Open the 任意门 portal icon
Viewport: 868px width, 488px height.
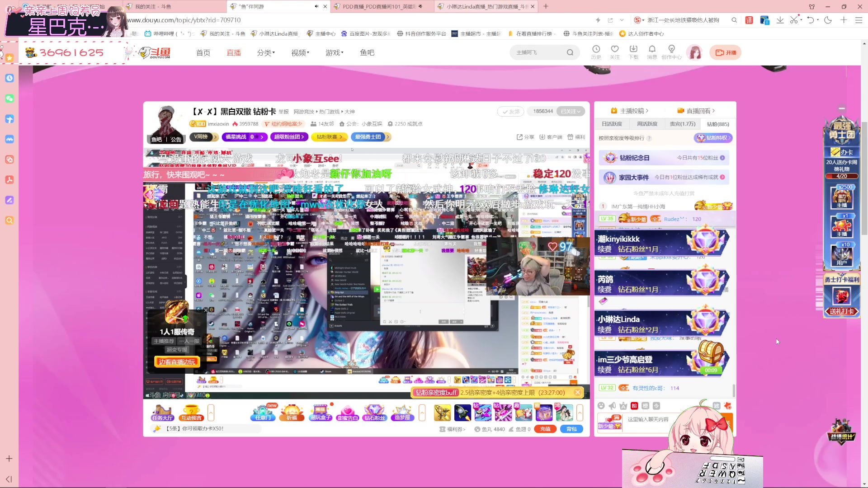coord(263,413)
